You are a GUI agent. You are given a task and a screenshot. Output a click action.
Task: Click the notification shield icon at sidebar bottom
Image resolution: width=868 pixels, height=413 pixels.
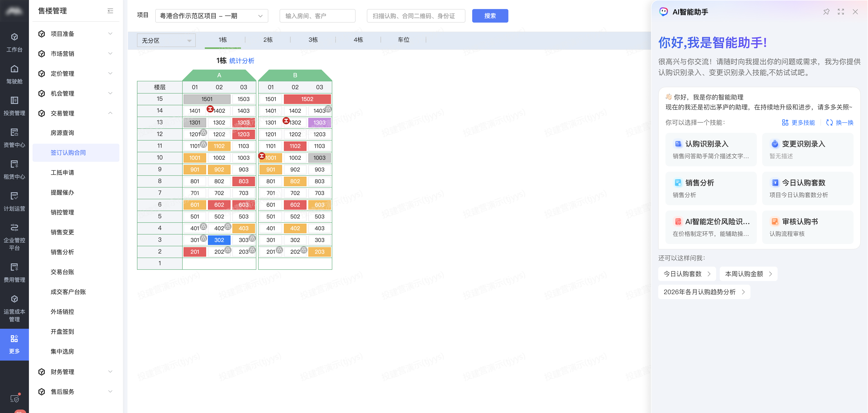(x=14, y=399)
